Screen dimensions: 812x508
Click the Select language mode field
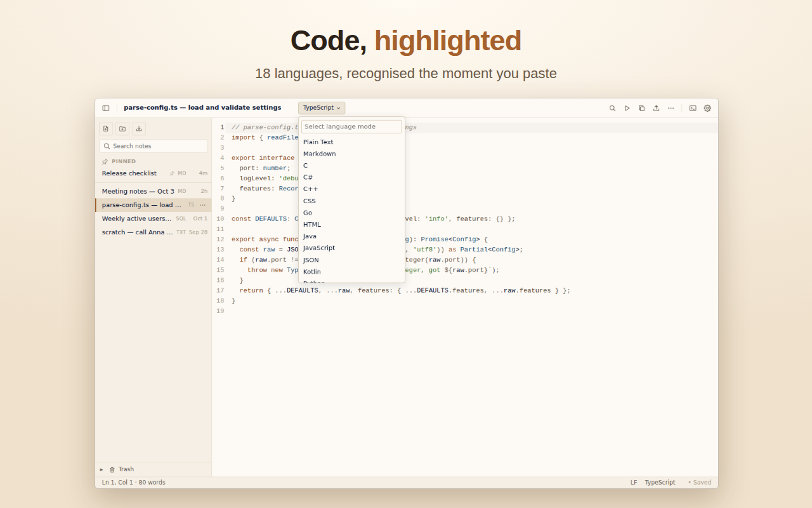[351, 127]
